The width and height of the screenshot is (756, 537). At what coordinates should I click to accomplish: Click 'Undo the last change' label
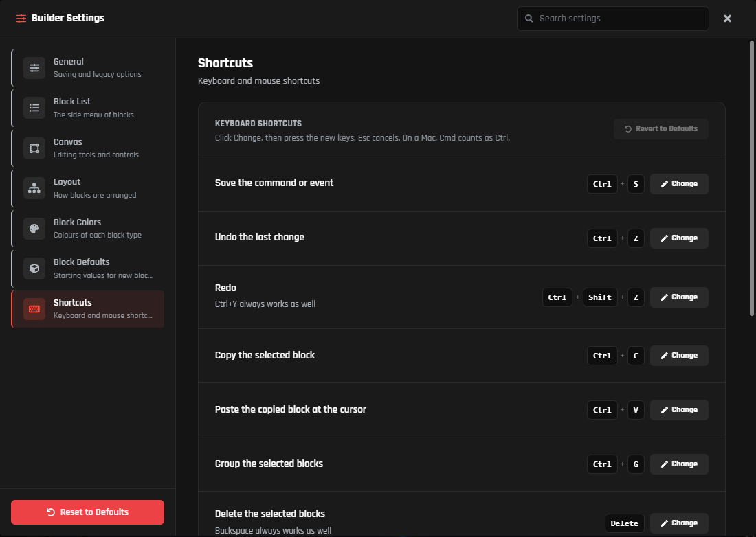point(259,237)
